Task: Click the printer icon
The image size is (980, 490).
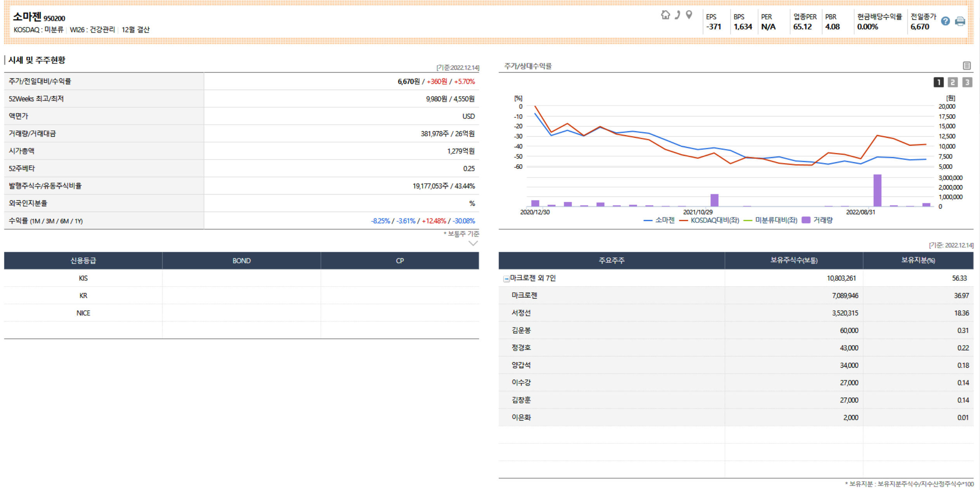Action: 960,21
